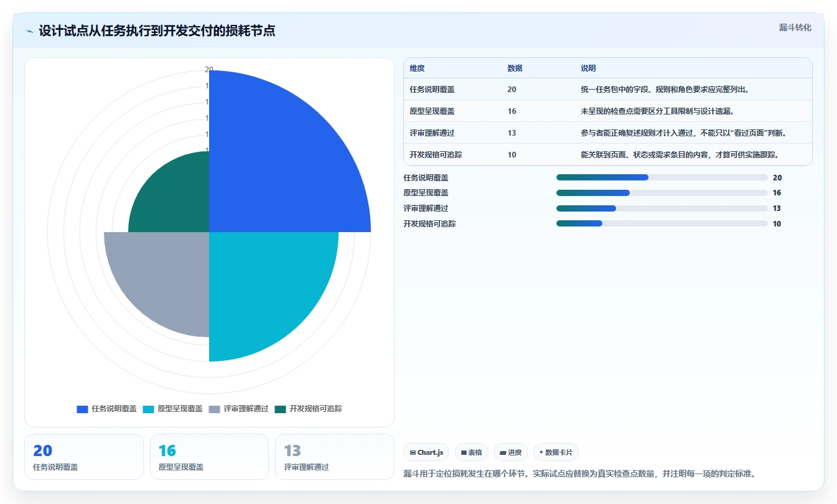This screenshot has width=837, height=504.
Task: Click the 数据 column header
Action: [515, 68]
